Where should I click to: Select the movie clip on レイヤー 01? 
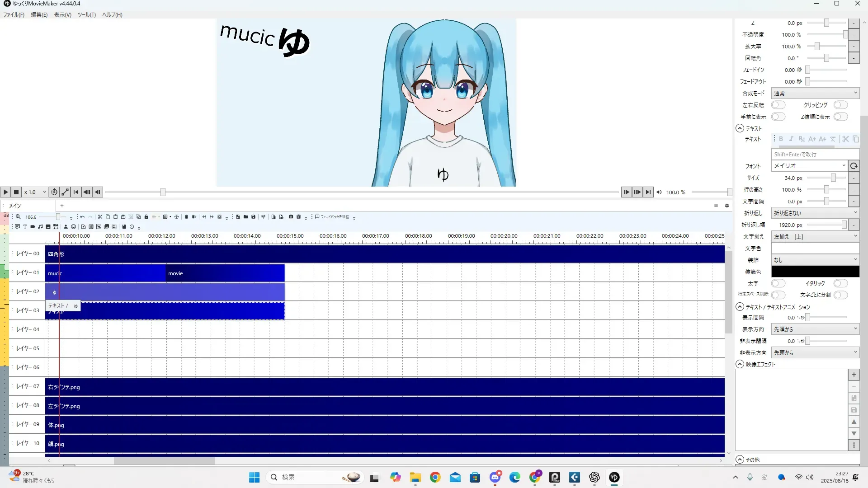(x=225, y=273)
